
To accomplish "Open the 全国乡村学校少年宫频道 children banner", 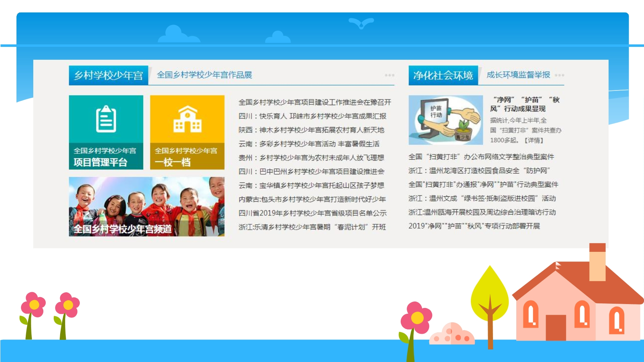I will pos(147,206).
